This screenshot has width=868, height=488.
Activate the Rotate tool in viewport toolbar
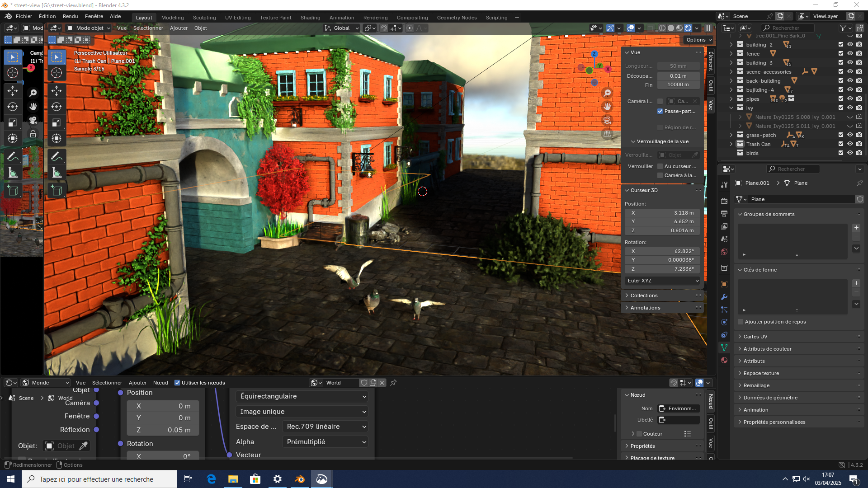click(57, 107)
